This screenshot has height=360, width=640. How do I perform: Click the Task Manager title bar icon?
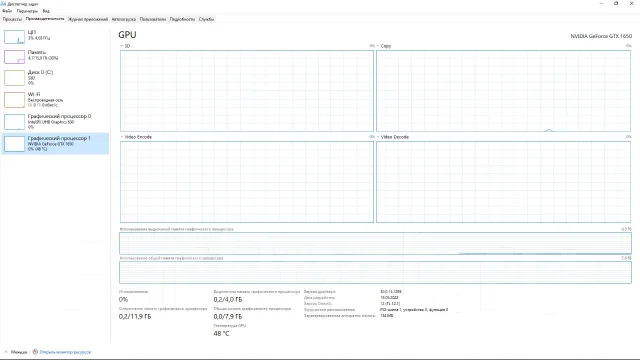3,4
